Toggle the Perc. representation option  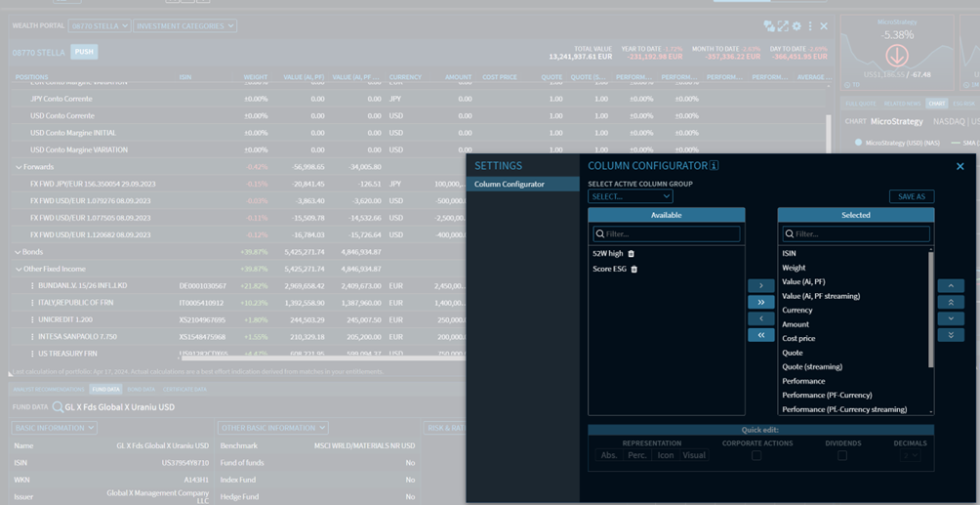(636, 455)
